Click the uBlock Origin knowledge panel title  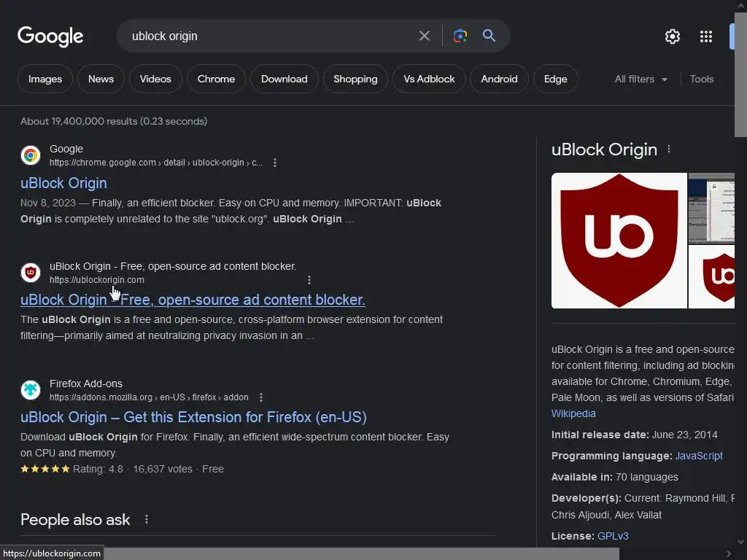[604, 149]
